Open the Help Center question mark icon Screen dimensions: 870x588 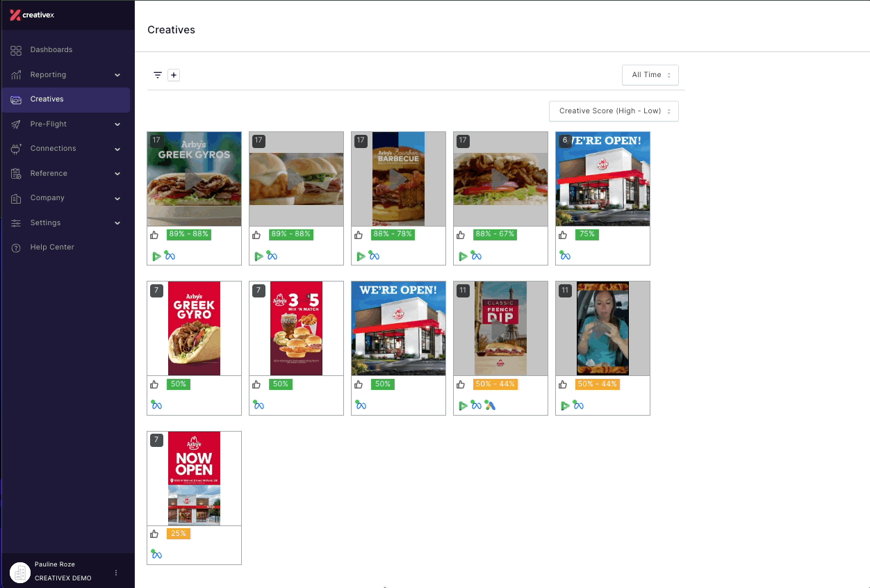[16, 247]
